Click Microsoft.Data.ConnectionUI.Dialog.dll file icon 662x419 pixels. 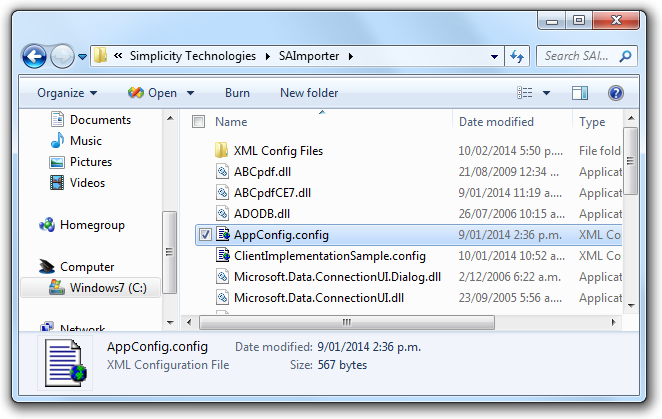(x=222, y=277)
